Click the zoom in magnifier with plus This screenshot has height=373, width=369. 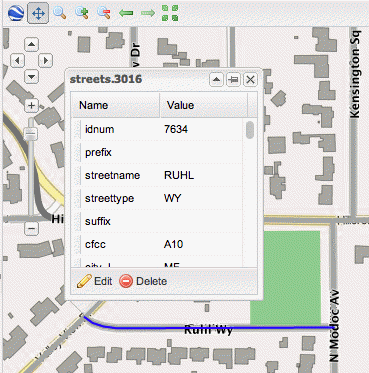point(82,13)
